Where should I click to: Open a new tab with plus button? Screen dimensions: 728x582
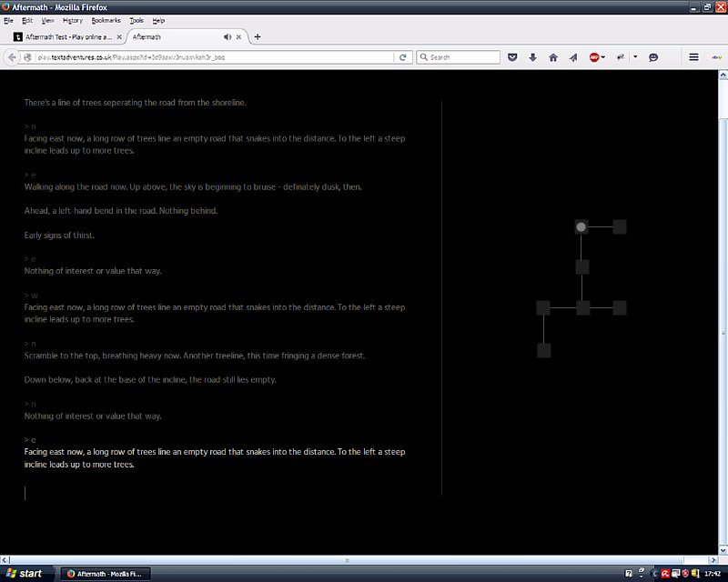(x=258, y=37)
